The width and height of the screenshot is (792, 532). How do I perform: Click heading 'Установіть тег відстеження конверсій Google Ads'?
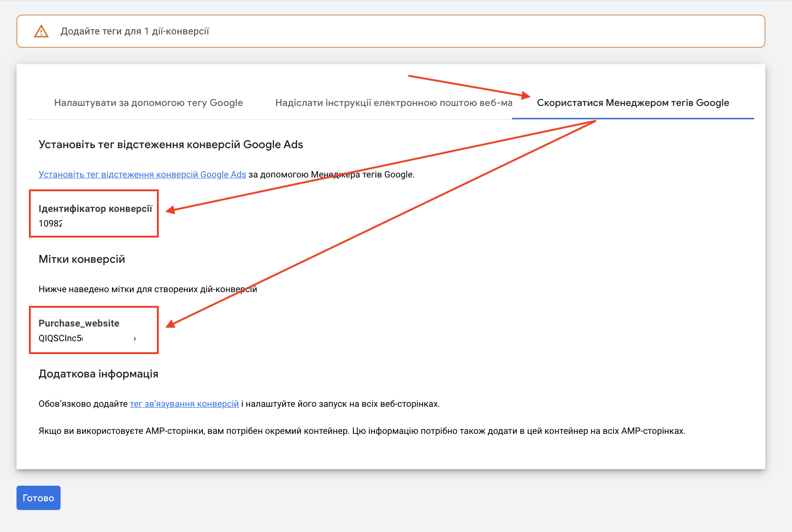[x=171, y=144]
